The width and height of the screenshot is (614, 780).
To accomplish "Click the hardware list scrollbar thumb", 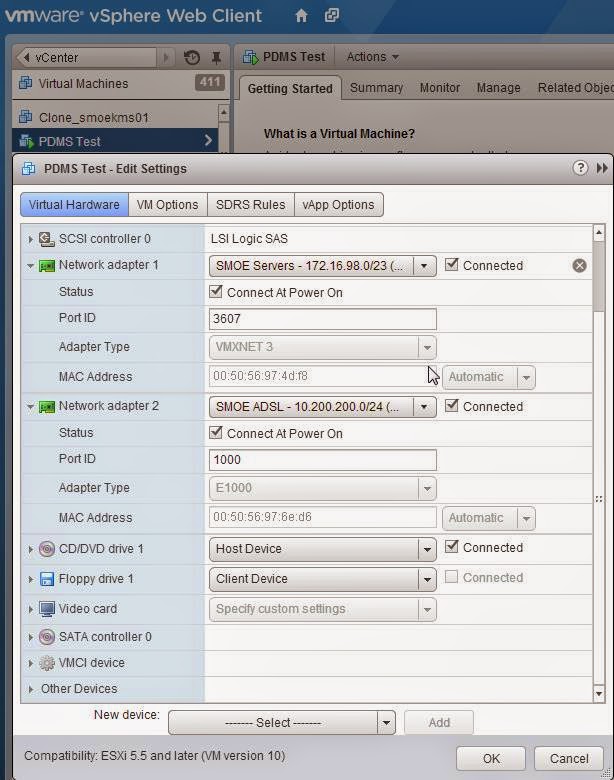I will 599,277.
